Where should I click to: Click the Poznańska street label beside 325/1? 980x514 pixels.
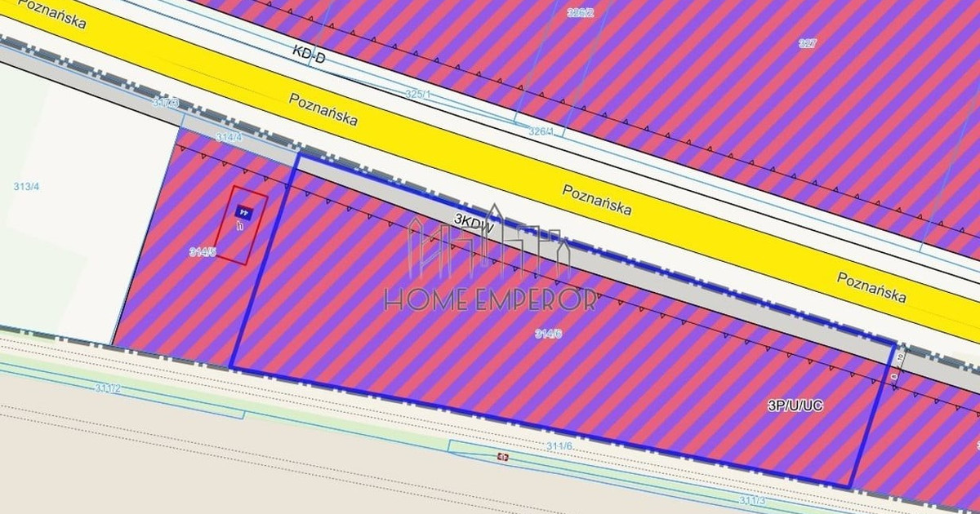pyautogui.click(x=323, y=109)
